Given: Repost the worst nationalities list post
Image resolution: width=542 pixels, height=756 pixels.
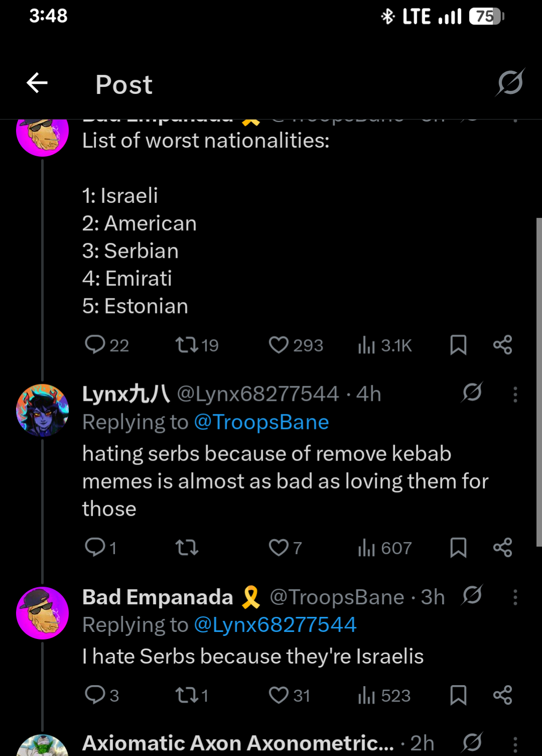Looking at the screenshot, I should click(x=186, y=345).
